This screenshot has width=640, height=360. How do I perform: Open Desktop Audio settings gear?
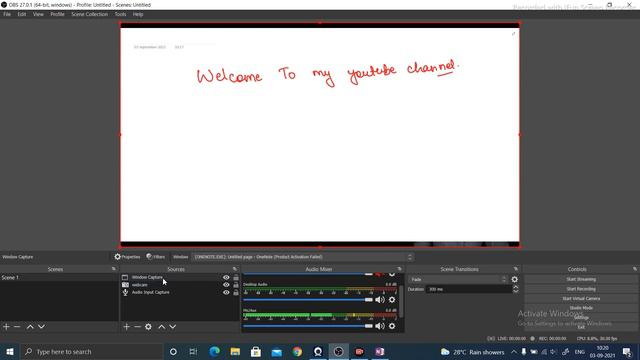coord(392,300)
